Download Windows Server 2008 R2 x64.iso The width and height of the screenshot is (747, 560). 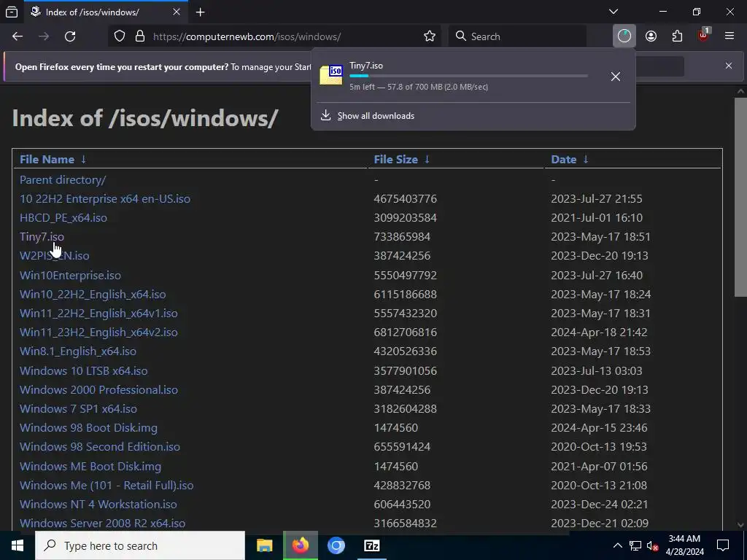point(102,524)
